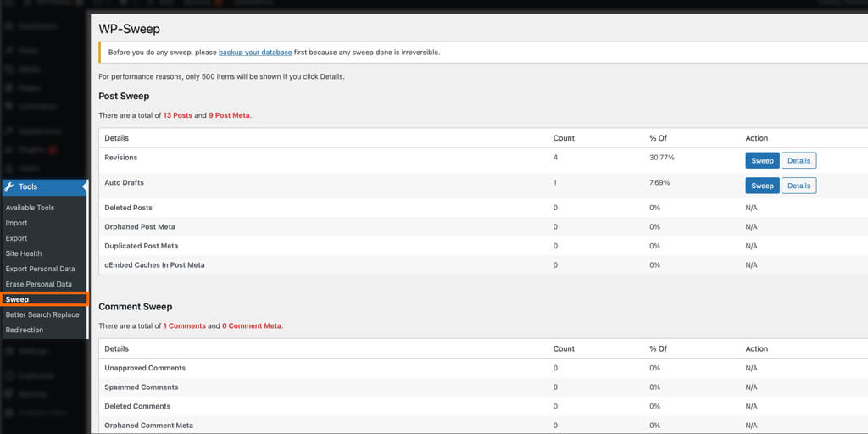Open Erase Personal Data page

click(x=39, y=284)
